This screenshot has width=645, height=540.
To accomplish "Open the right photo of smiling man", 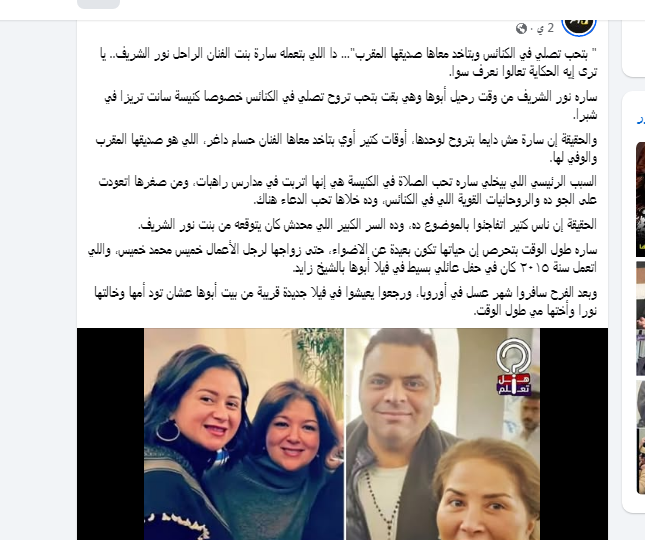I will [x=443, y=434].
